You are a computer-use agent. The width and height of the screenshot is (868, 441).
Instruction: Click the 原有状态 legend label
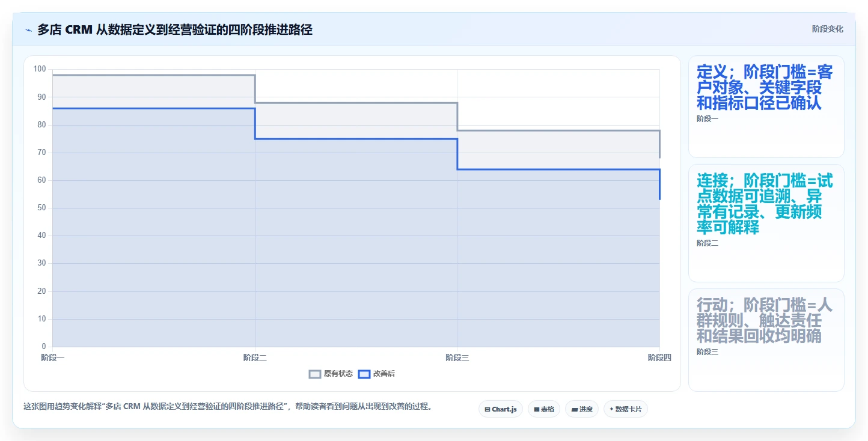(x=338, y=374)
